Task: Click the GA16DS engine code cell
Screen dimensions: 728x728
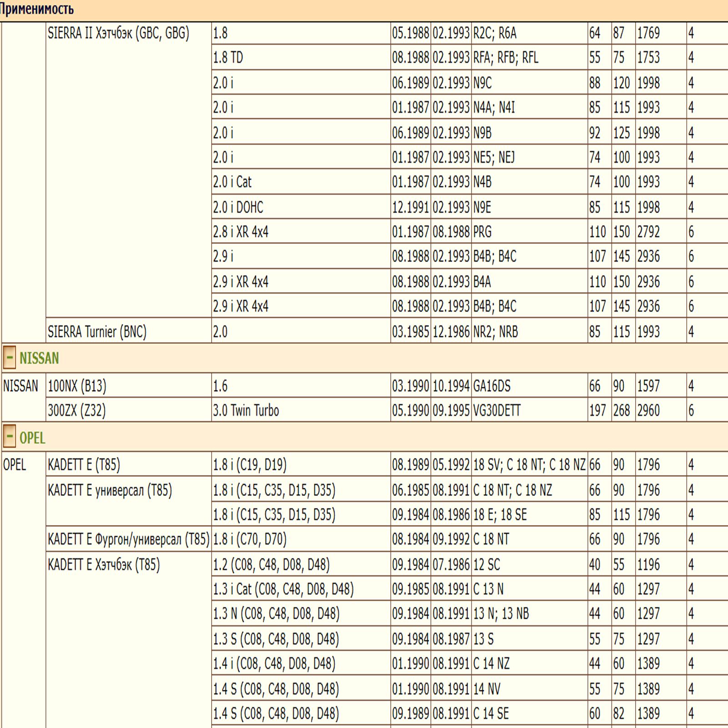Action: click(x=492, y=386)
